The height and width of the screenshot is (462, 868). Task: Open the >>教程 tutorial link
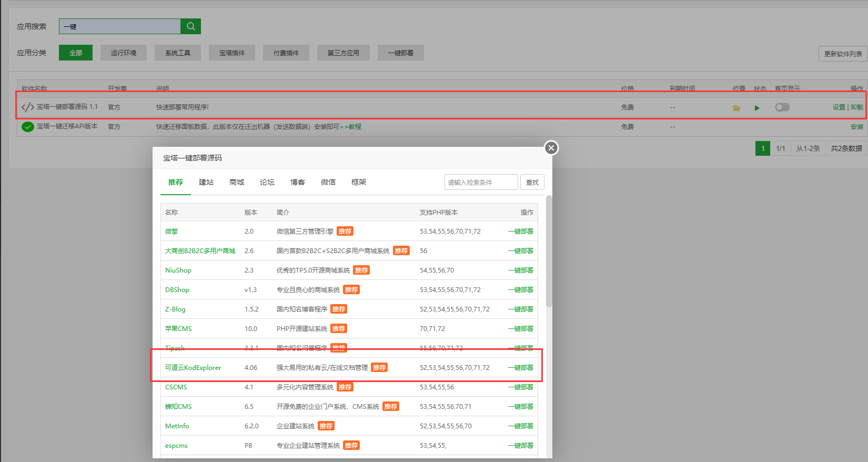pos(350,127)
